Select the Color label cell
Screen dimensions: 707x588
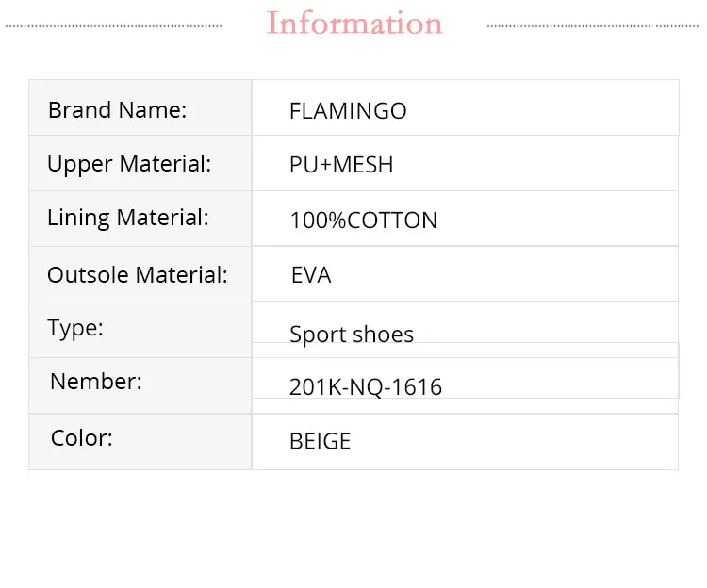coord(140,442)
